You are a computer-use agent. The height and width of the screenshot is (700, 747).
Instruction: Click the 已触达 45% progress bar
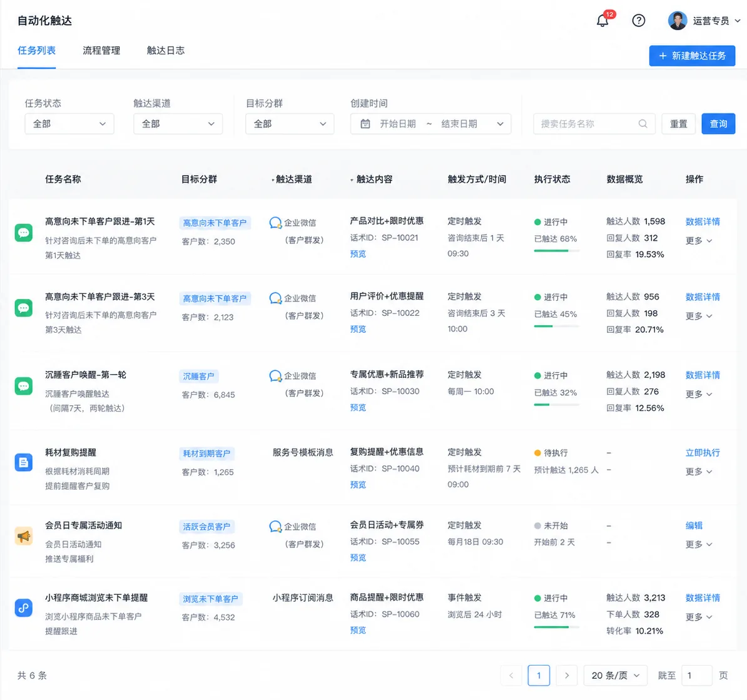(556, 326)
